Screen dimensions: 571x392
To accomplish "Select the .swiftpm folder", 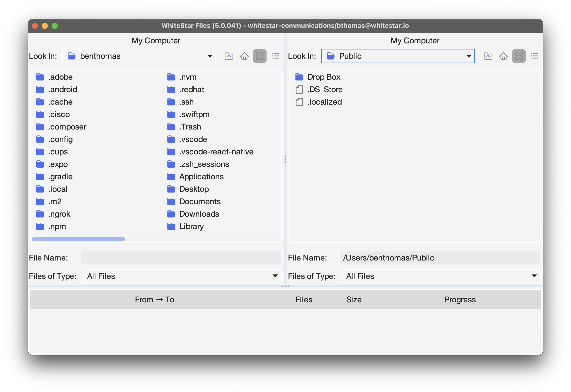I will (188, 114).
